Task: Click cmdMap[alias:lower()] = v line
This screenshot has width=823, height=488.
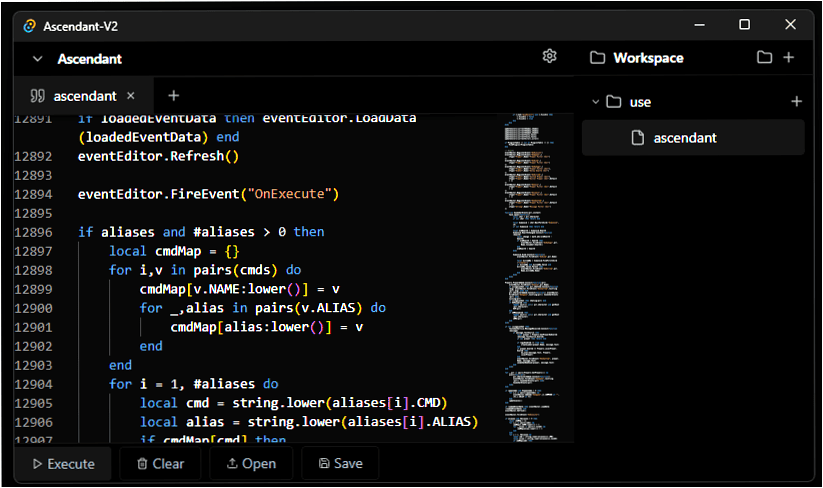Action: click(267, 327)
